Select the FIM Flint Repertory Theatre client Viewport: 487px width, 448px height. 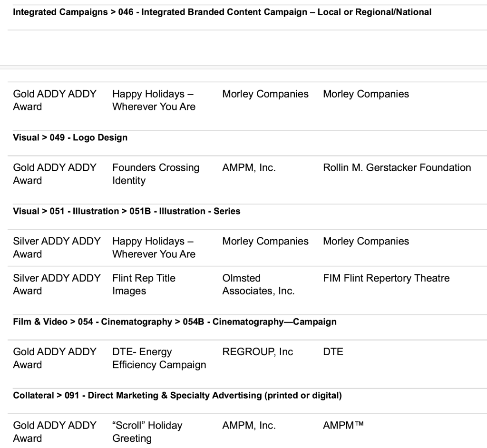point(386,278)
